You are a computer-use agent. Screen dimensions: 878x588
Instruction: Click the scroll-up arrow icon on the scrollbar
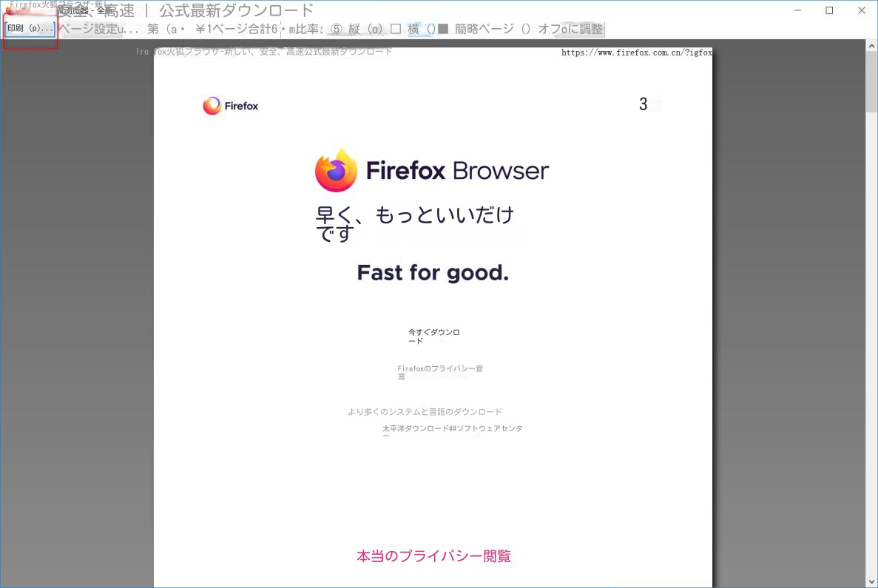coord(871,44)
